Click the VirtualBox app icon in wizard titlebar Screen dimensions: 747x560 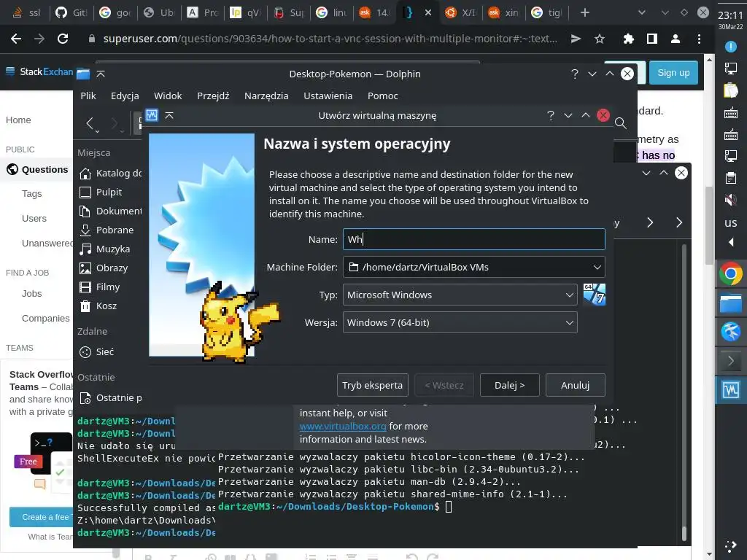152,115
